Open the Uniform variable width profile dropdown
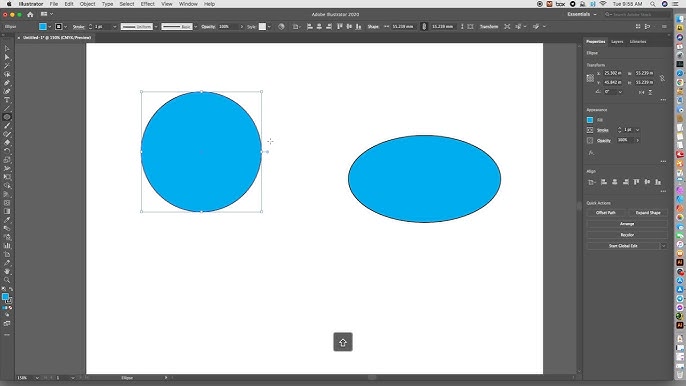 pyautogui.click(x=156, y=27)
